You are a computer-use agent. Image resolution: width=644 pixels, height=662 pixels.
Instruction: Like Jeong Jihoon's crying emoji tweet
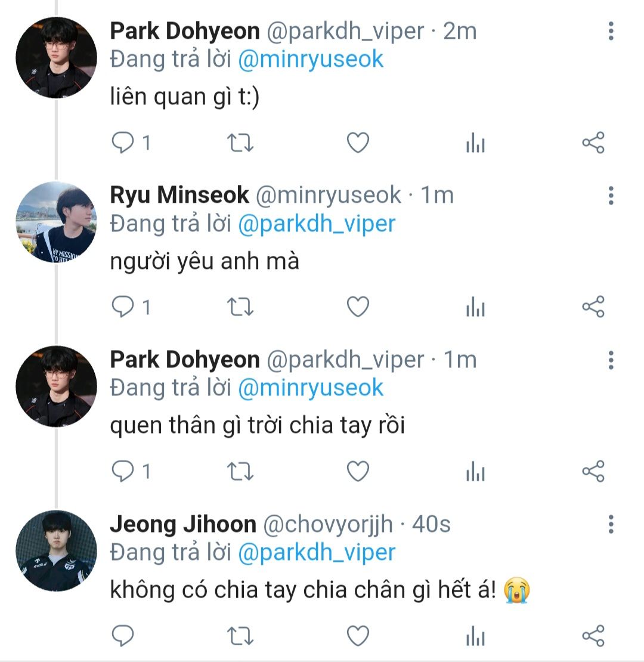tap(358, 636)
